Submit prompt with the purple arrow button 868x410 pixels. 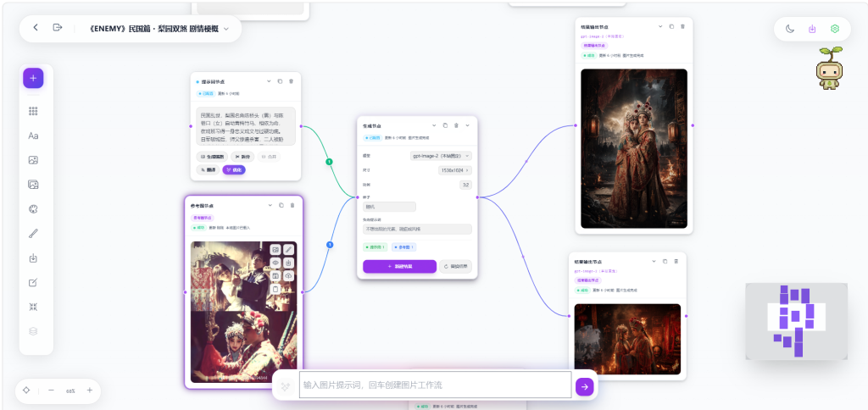585,387
